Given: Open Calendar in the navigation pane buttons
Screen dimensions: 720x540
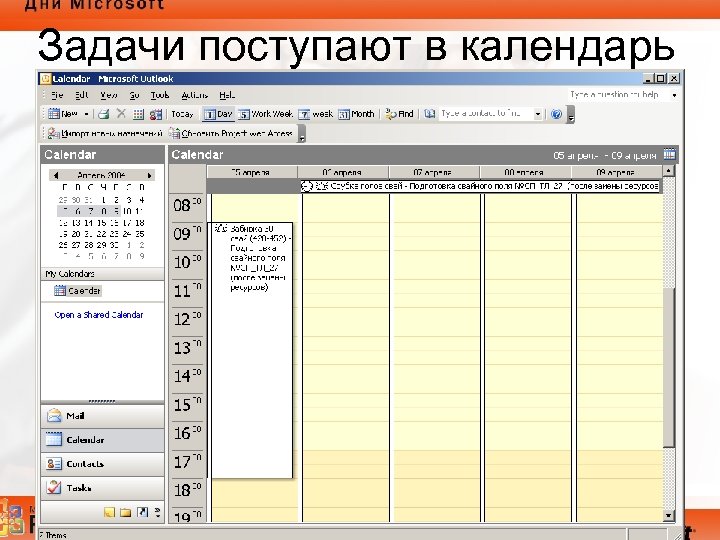Looking at the screenshot, I should [102, 440].
